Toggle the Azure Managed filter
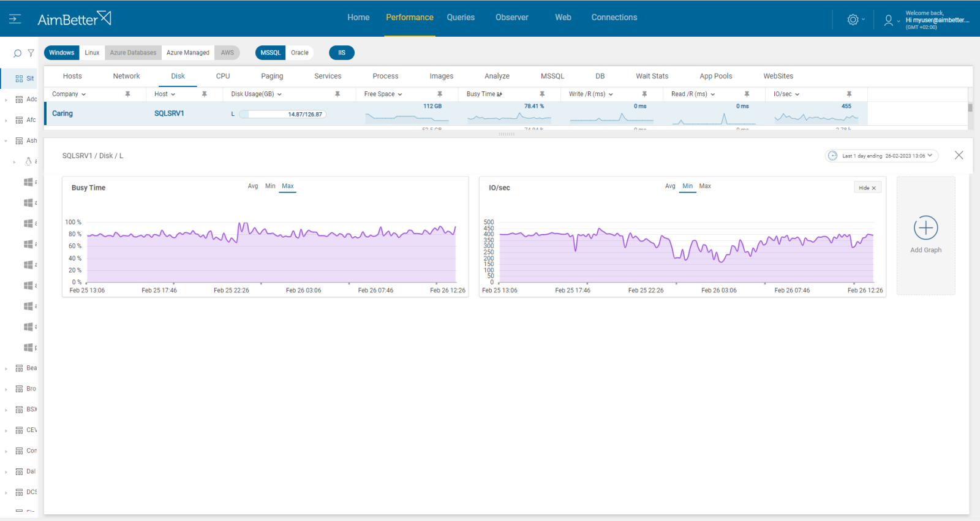The width and height of the screenshot is (980, 521). (x=188, y=53)
